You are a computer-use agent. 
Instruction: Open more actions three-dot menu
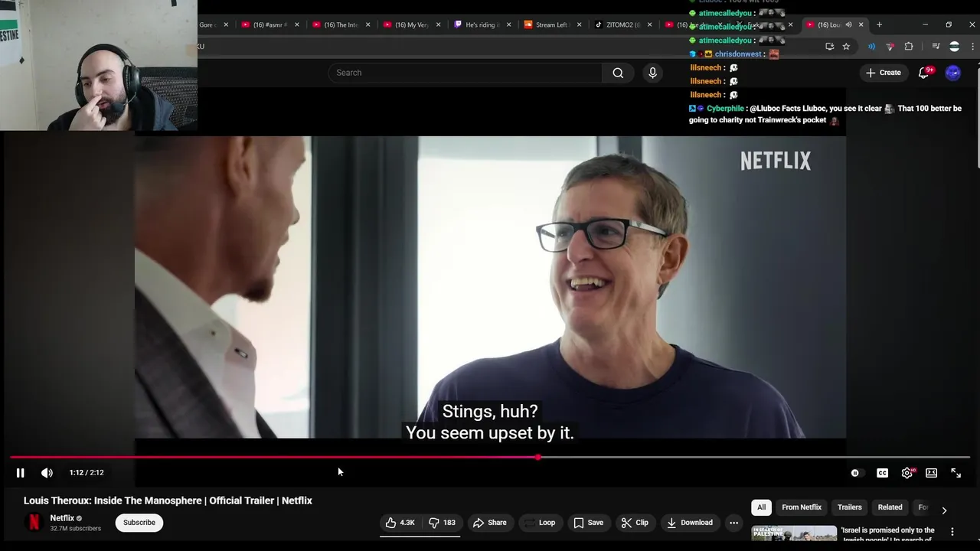click(733, 523)
